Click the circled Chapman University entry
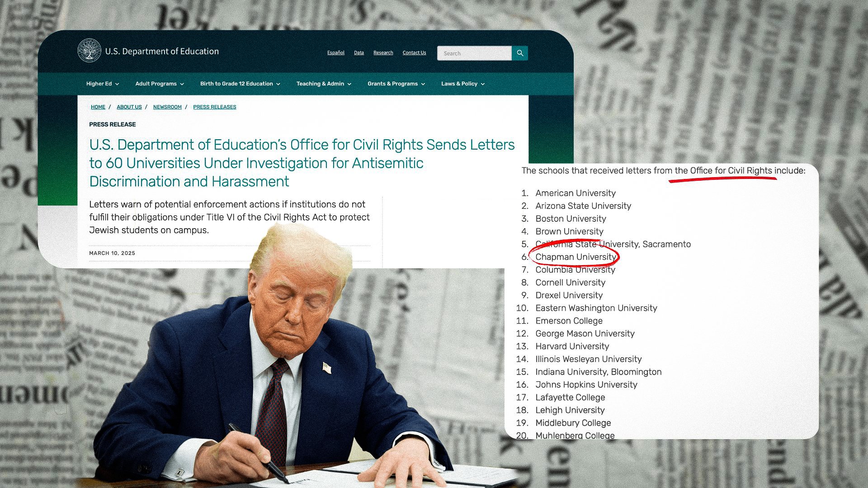 [576, 257]
